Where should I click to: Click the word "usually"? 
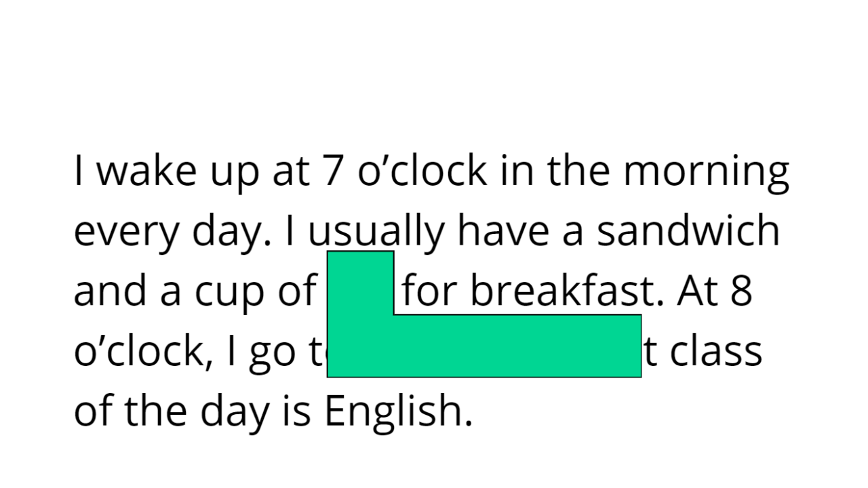pos(376,231)
